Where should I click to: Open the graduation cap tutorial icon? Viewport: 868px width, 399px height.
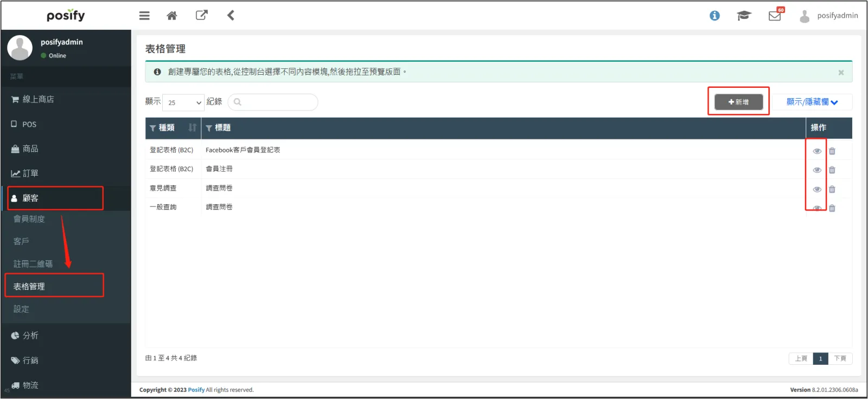[x=744, y=16]
